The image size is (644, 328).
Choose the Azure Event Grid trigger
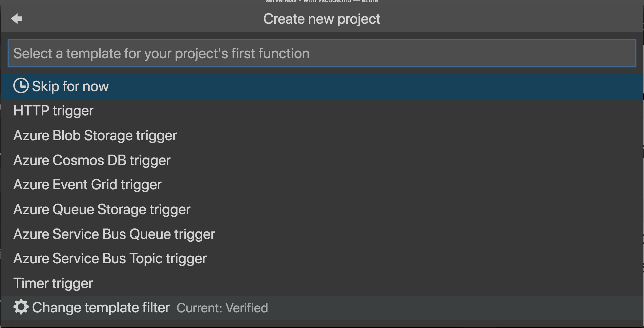pyautogui.click(x=87, y=185)
